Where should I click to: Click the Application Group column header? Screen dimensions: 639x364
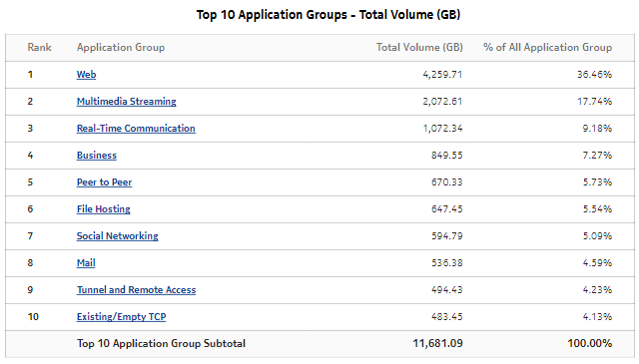click(x=121, y=47)
